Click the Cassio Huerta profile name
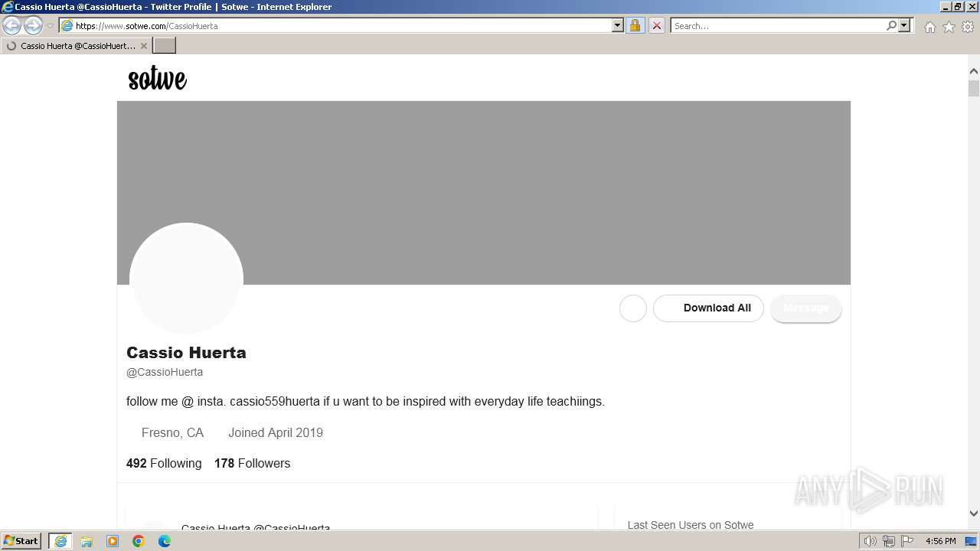Viewport: 980px width, 551px height. click(186, 353)
